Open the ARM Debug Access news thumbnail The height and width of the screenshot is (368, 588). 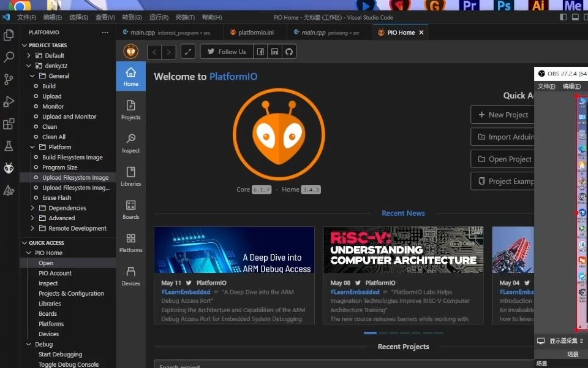pyautogui.click(x=235, y=250)
